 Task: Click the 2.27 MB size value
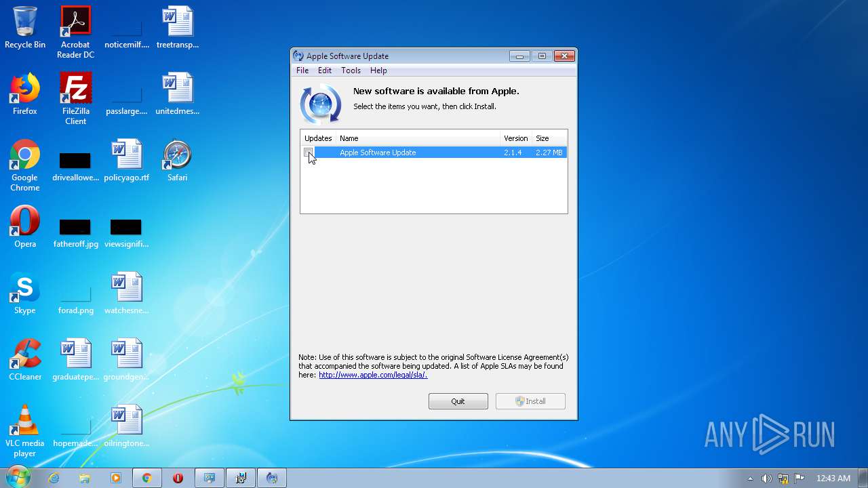(x=549, y=152)
